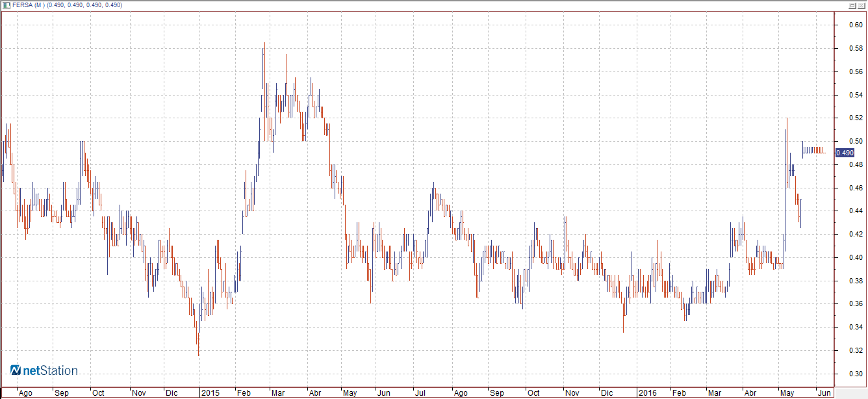Click the FERSA chart window icon
This screenshot has width=868, height=399.
[5, 5]
